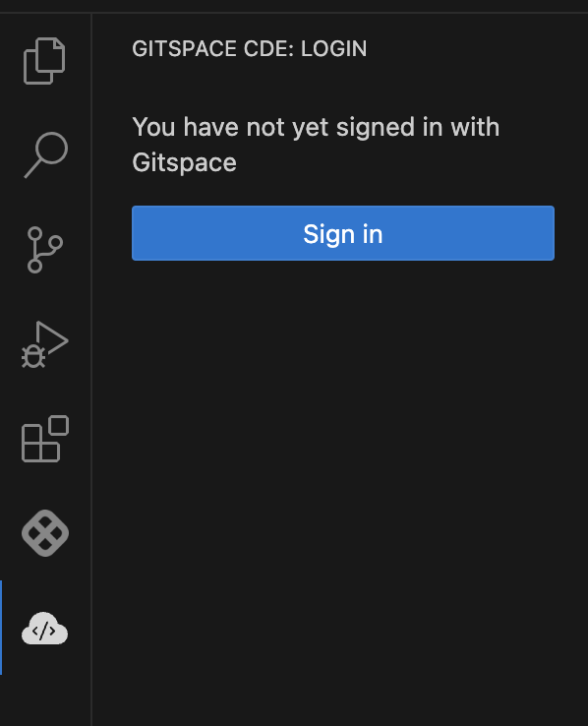
Task: Select the building blocks extensions icon
Action: tap(45, 439)
